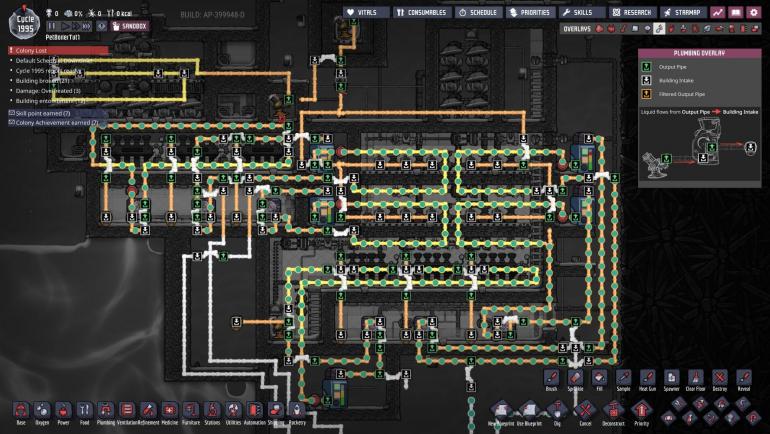Open the Ventilation build category

127,410
